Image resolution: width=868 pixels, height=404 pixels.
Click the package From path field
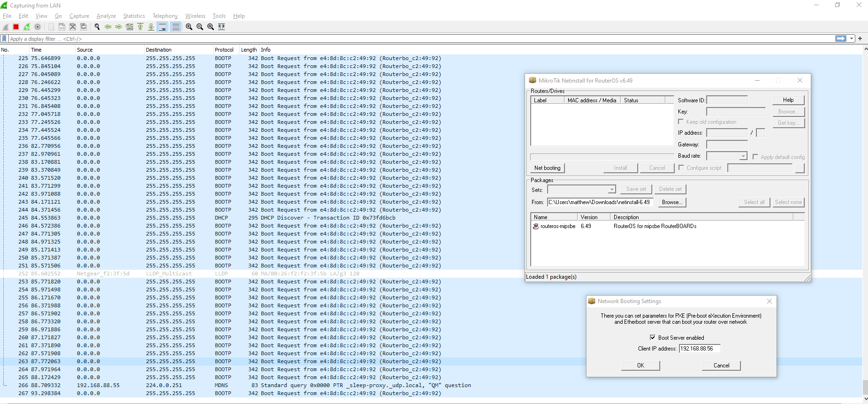pyautogui.click(x=600, y=202)
